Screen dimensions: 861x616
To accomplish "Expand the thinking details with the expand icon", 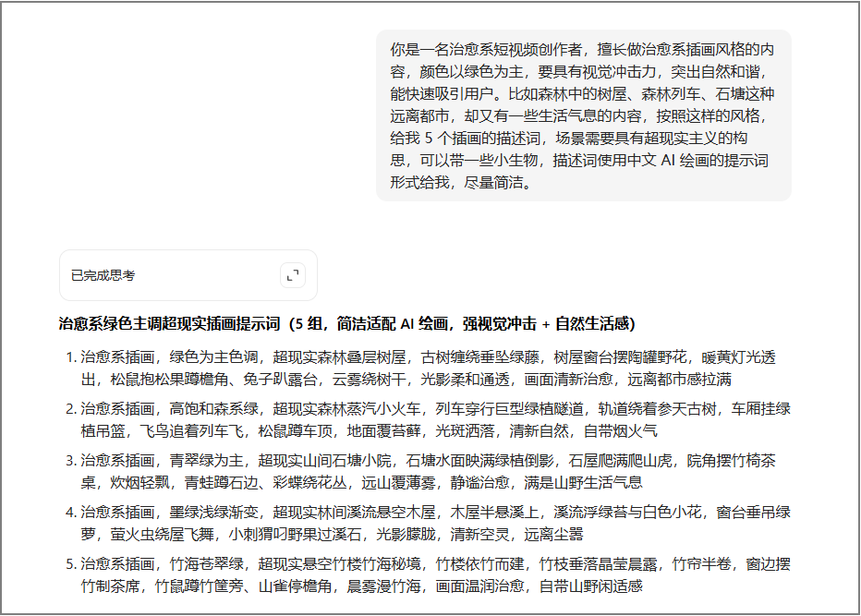I will click(x=292, y=275).
